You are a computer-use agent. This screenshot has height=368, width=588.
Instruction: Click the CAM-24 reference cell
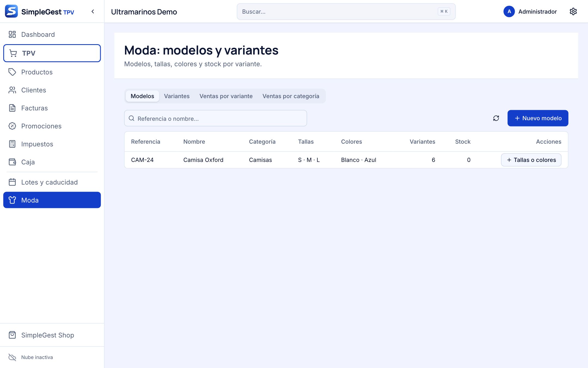point(142,160)
